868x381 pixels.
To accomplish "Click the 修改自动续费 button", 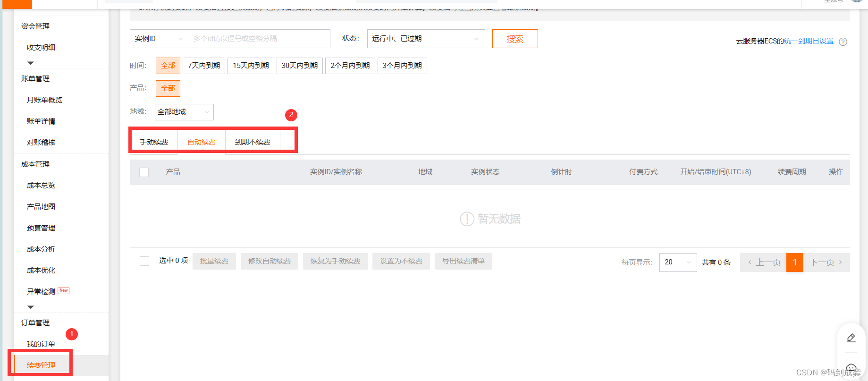I will pos(270,261).
